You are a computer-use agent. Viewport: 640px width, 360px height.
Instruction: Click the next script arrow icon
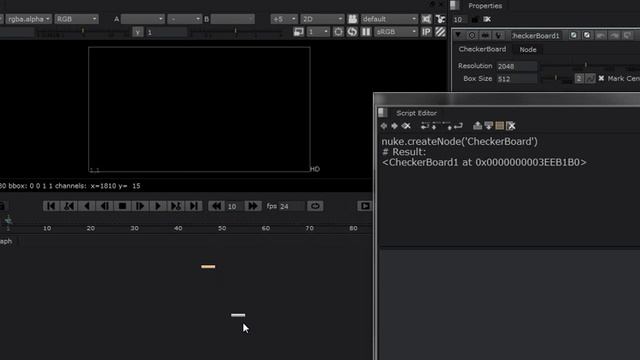pyautogui.click(x=394, y=126)
